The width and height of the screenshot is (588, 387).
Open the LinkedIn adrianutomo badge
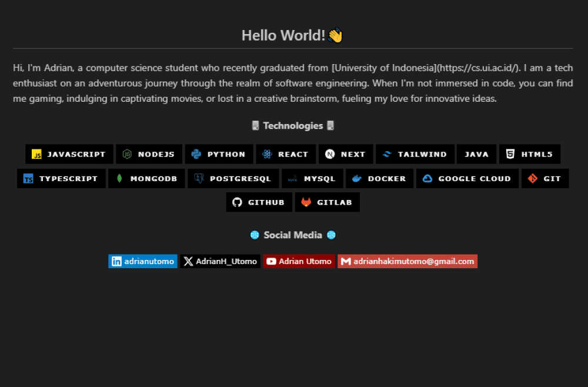[143, 261]
